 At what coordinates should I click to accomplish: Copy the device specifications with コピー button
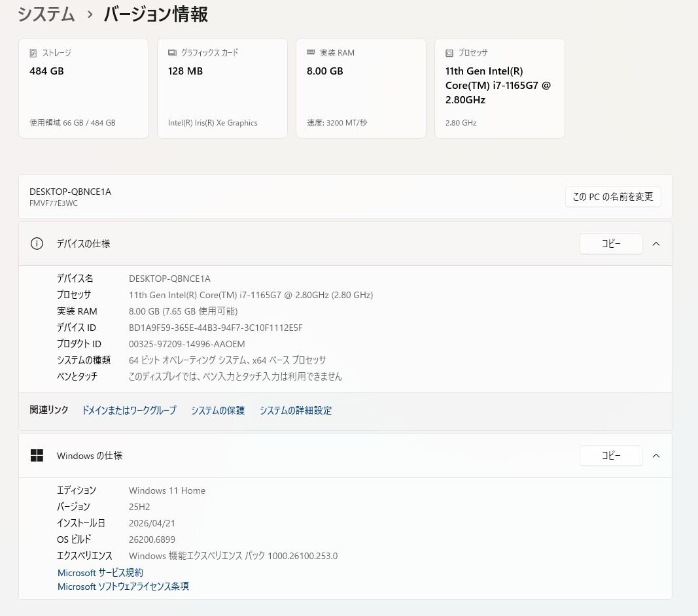coord(611,243)
